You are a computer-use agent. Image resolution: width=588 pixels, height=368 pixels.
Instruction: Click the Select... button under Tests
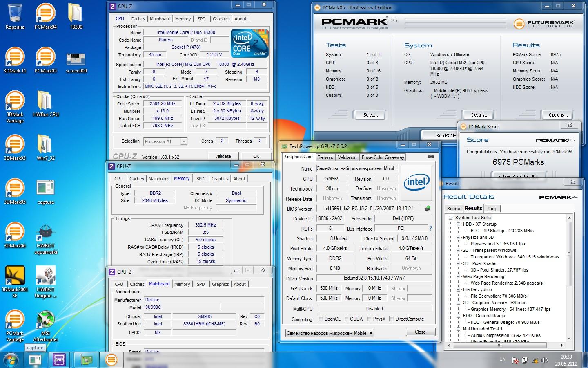pyautogui.click(x=371, y=115)
